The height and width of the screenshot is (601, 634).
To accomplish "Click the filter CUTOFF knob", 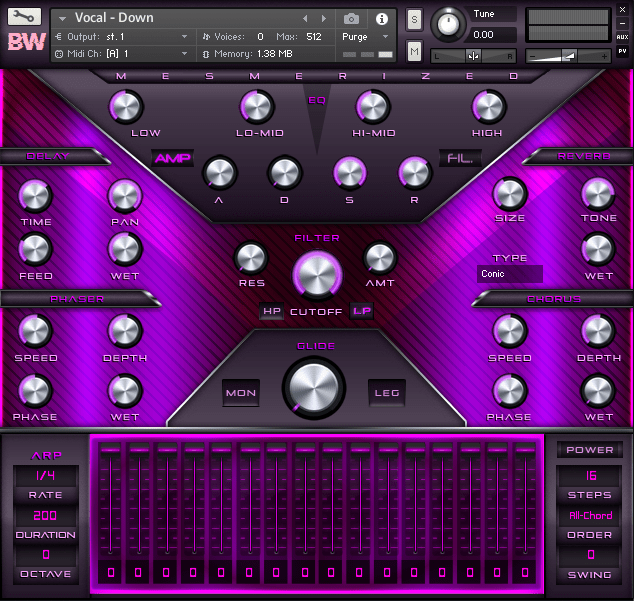I will tap(317, 275).
